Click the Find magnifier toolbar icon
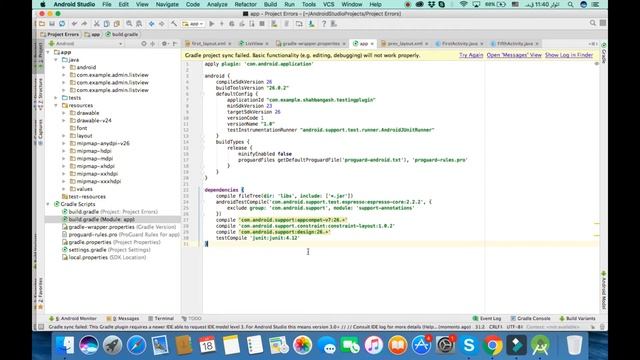The height and width of the screenshot is (360, 640). pyautogui.click(x=129, y=24)
